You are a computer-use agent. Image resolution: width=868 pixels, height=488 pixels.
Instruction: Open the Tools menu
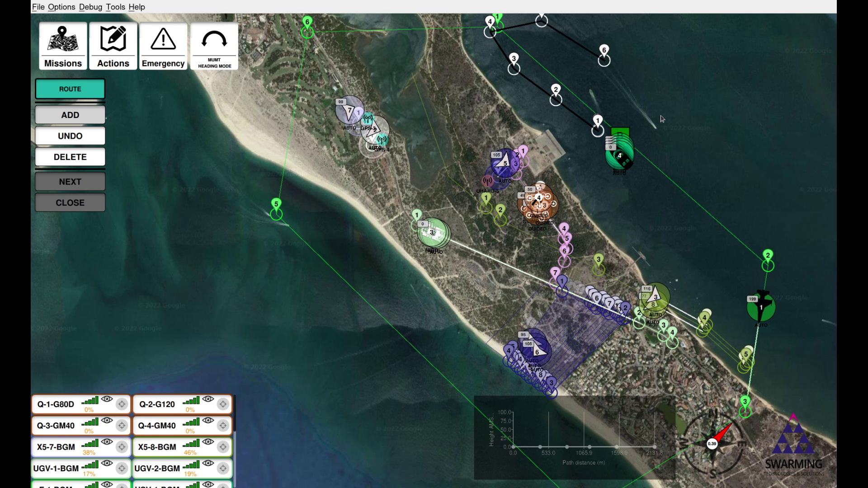click(x=115, y=7)
